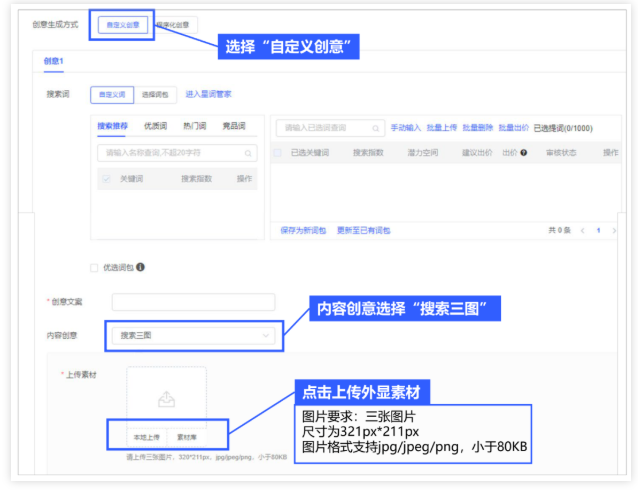Click the 搜索指数 column header in the selected-words table

point(368,153)
